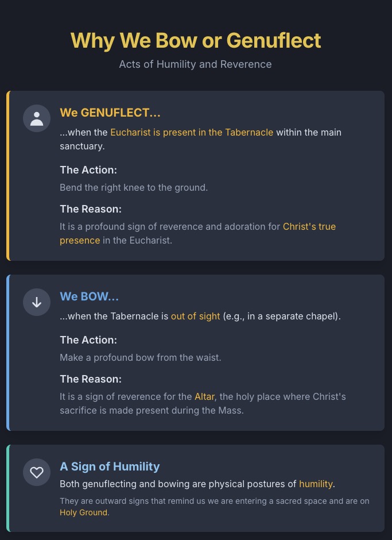The width and height of the screenshot is (392, 540).
Task: Click 'The Reason:' label in bow card
Action: (91, 379)
